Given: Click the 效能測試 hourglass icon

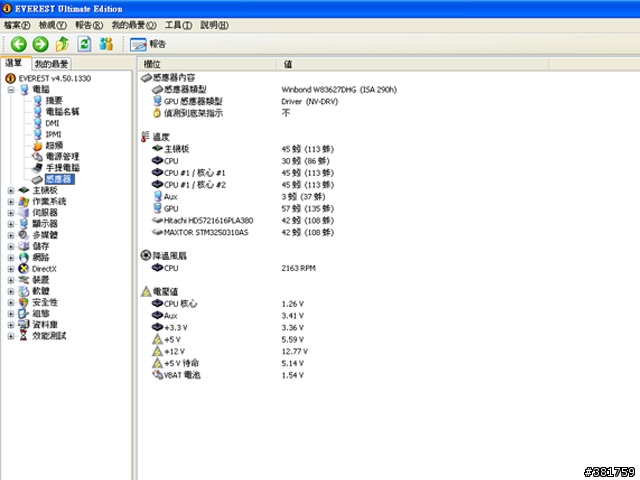Looking at the screenshot, I should point(24,336).
